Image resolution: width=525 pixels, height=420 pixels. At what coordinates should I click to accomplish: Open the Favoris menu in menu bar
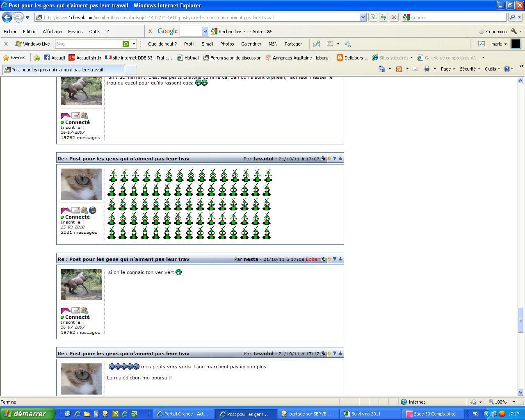tap(75, 32)
